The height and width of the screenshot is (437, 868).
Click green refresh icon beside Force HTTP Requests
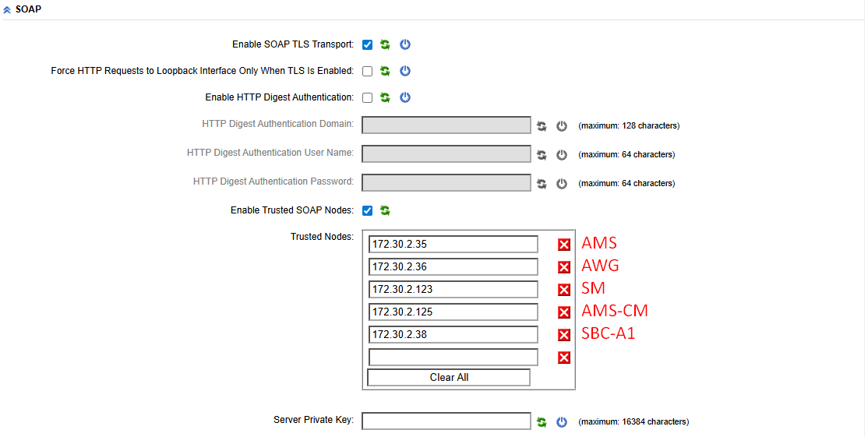click(x=385, y=72)
